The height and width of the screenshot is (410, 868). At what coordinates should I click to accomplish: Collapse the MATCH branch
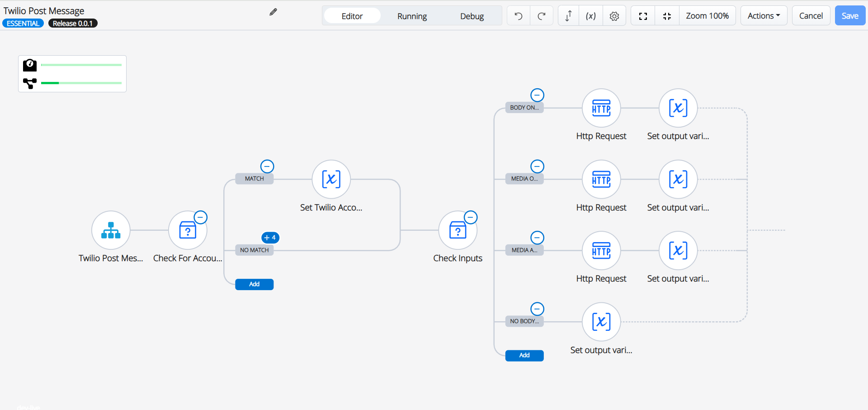pyautogui.click(x=267, y=166)
